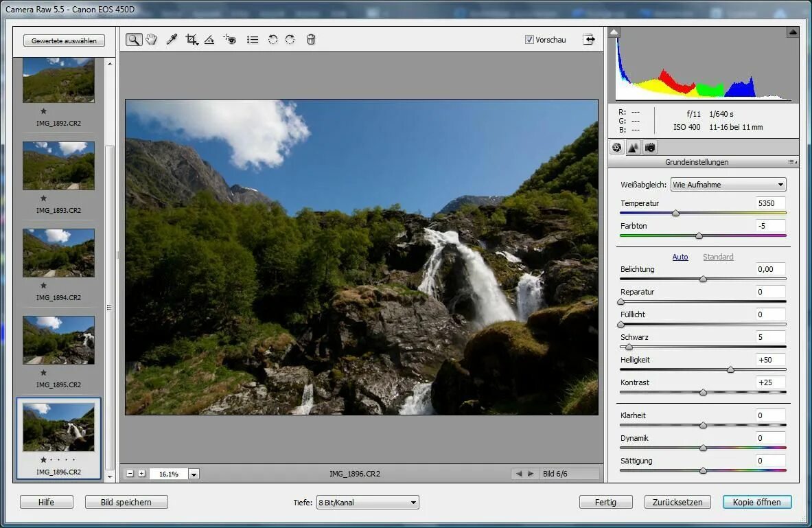812x528 pixels.
Task: Toggle the Vorschau checkbox
Action: tap(529, 40)
